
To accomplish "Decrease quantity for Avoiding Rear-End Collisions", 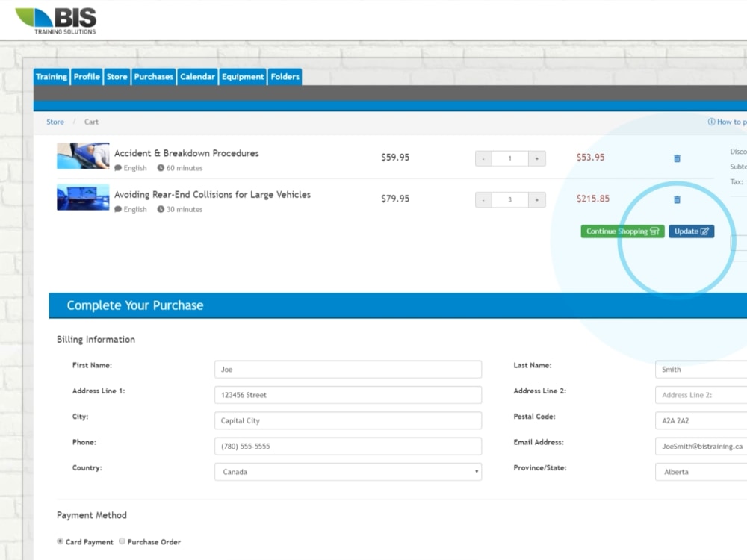I will pos(483,199).
